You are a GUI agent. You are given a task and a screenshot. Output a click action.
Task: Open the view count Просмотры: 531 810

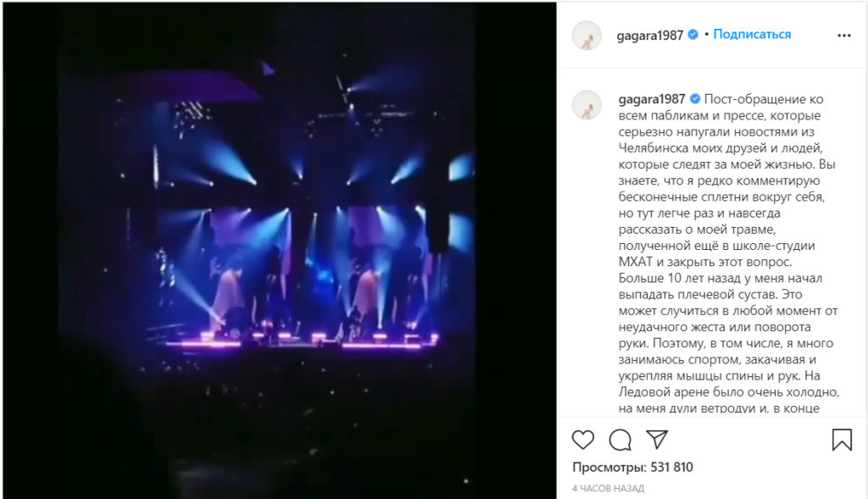(632, 468)
